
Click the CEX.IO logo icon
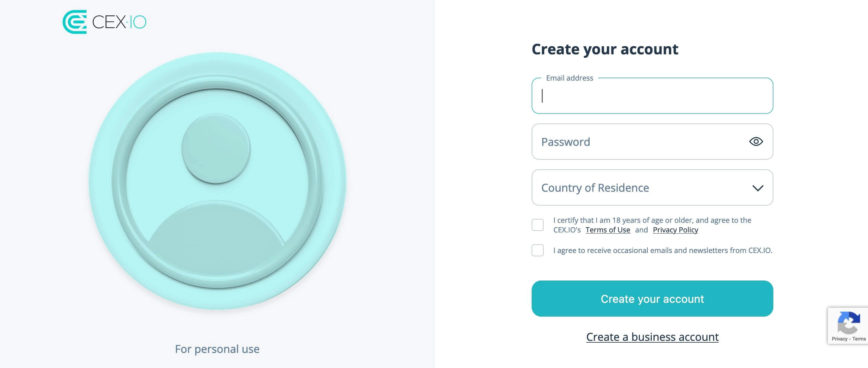(74, 22)
